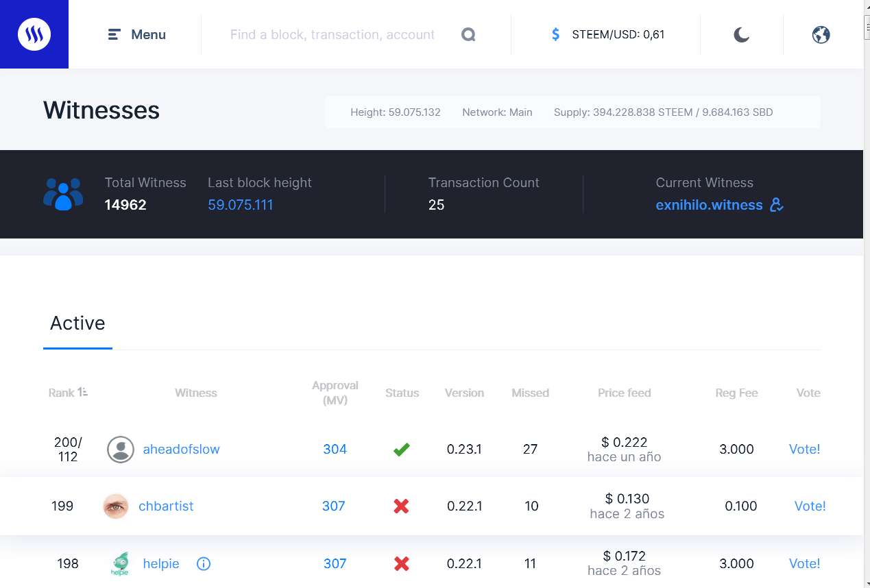The image size is (870, 588).
Task: Click the info icon next to helpie
Action: click(x=204, y=564)
